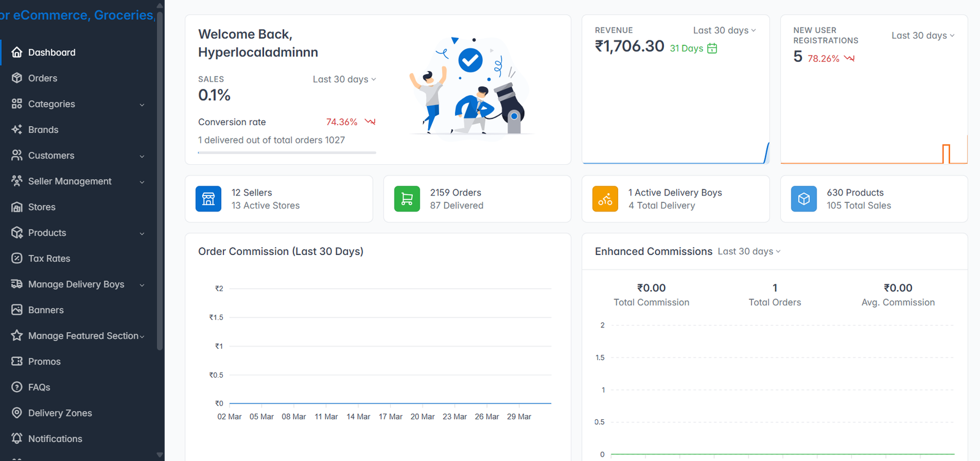Viewport: 980px width, 461px height.
Task: Click the Delivery Zones pin icon
Action: click(x=17, y=413)
